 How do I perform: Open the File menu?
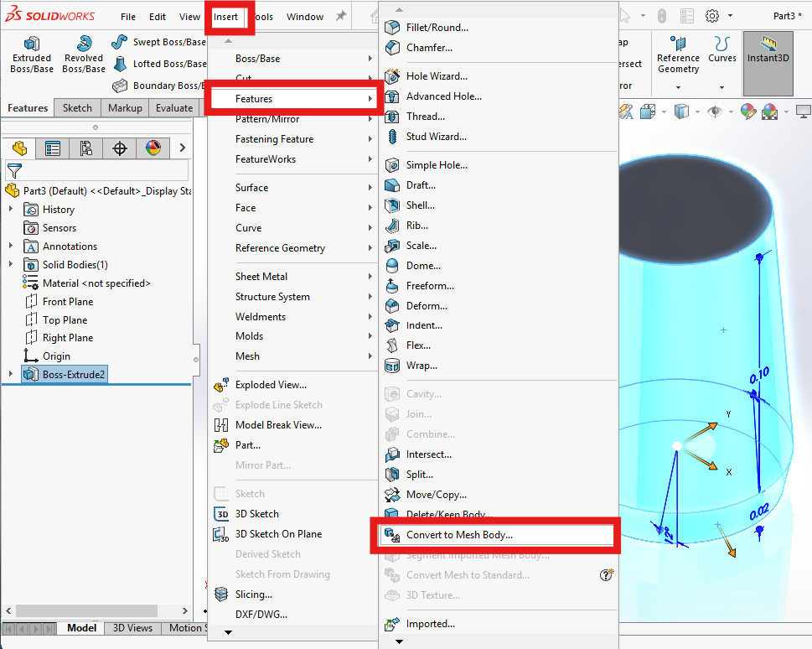[x=128, y=17]
